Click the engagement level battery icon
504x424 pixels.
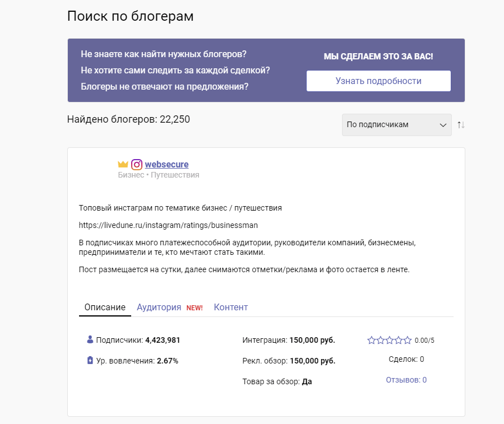point(90,361)
